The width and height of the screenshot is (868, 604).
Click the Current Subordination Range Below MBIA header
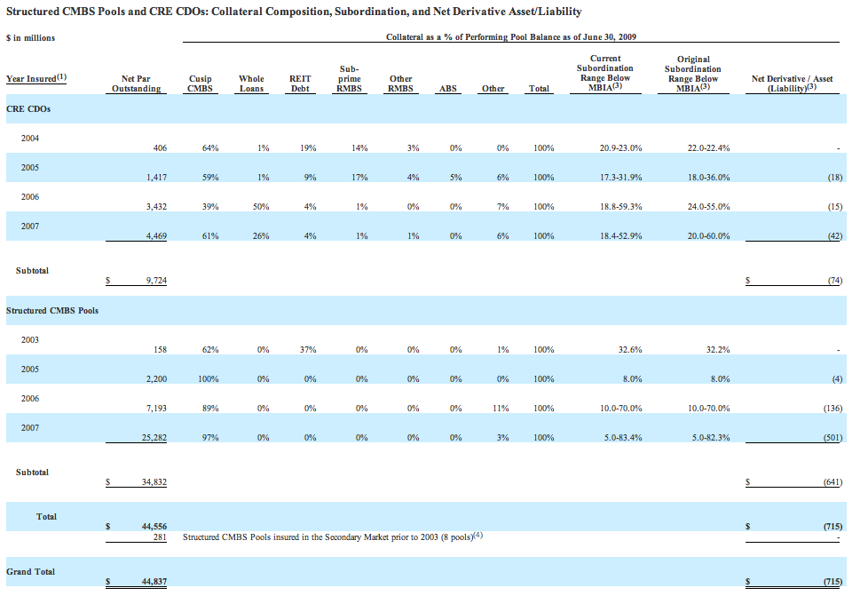(604, 73)
